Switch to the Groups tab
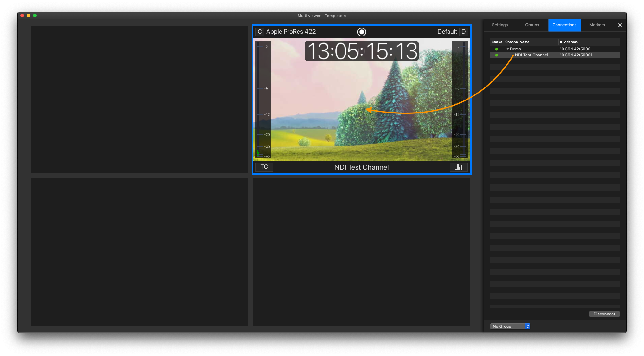Screen dimensions: 644x356 pyautogui.click(x=532, y=25)
